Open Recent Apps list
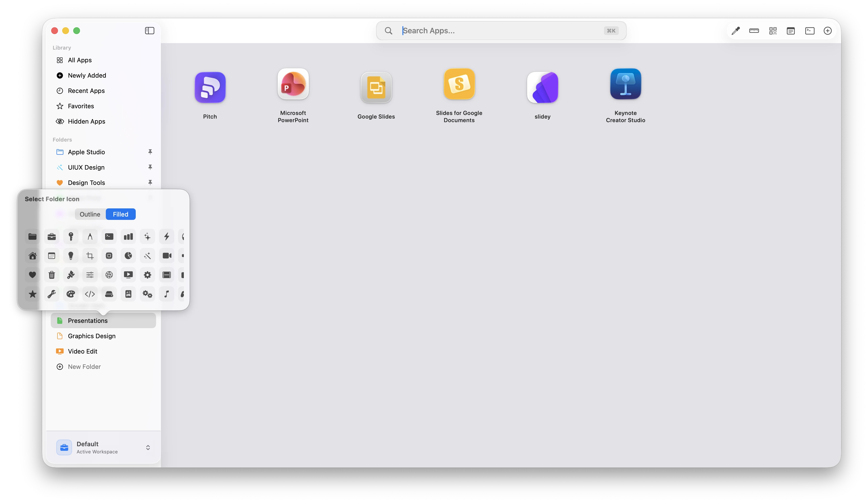The image size is (868, 503). (103, 91)
